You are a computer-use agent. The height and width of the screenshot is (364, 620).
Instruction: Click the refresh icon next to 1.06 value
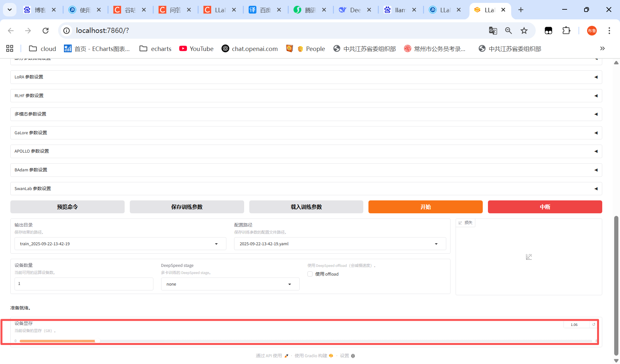pos(594,325)
